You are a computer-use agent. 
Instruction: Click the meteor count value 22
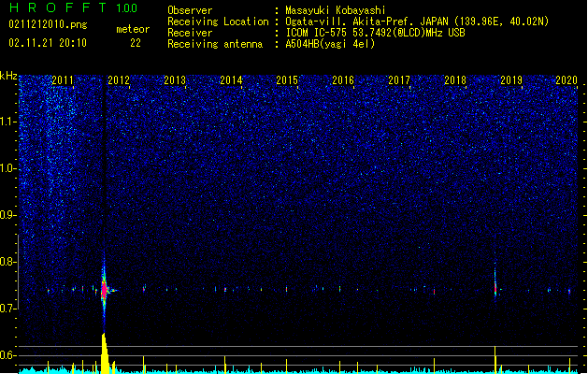click(x=136, y=43)
